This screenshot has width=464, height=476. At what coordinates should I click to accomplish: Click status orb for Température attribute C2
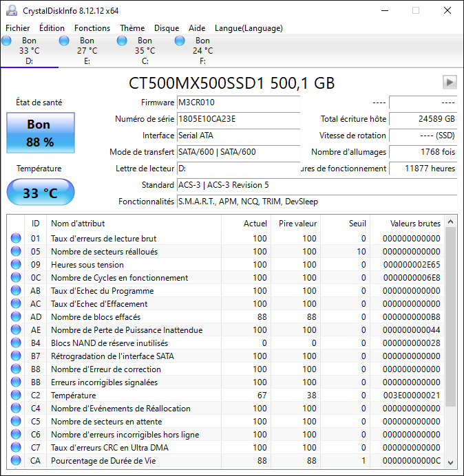point(16,396)
